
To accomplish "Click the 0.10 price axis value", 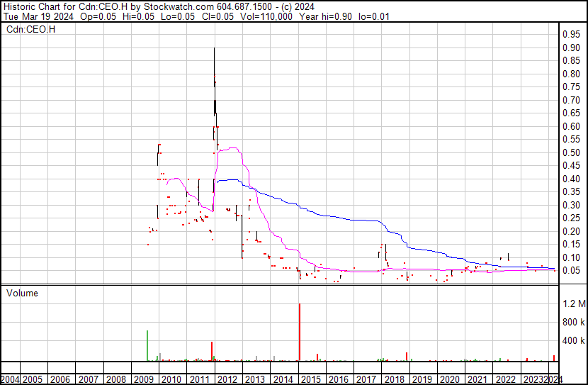I will (x=572, y=257).
